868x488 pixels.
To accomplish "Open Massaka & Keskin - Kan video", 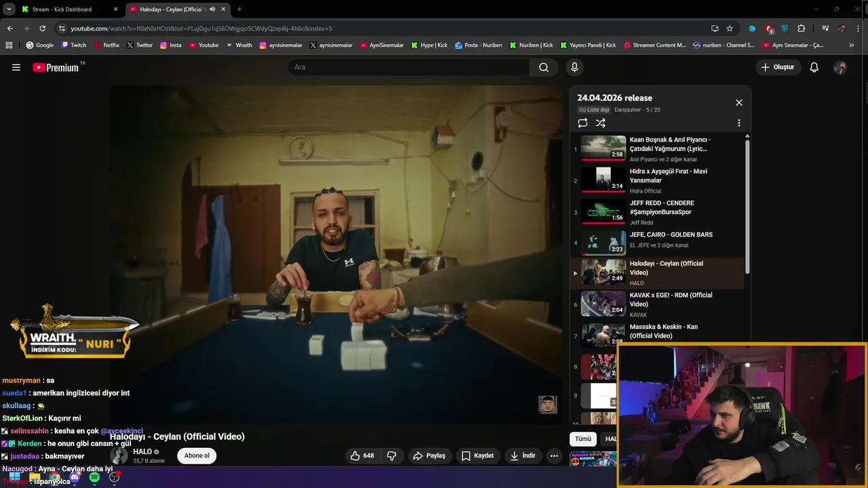I will pos(658,335).
